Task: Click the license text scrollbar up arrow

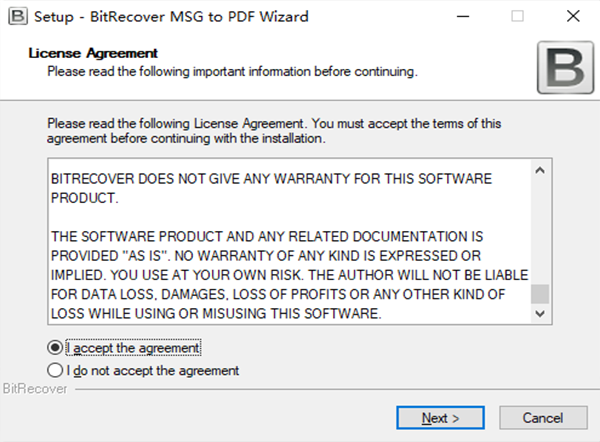Action: 540,171
